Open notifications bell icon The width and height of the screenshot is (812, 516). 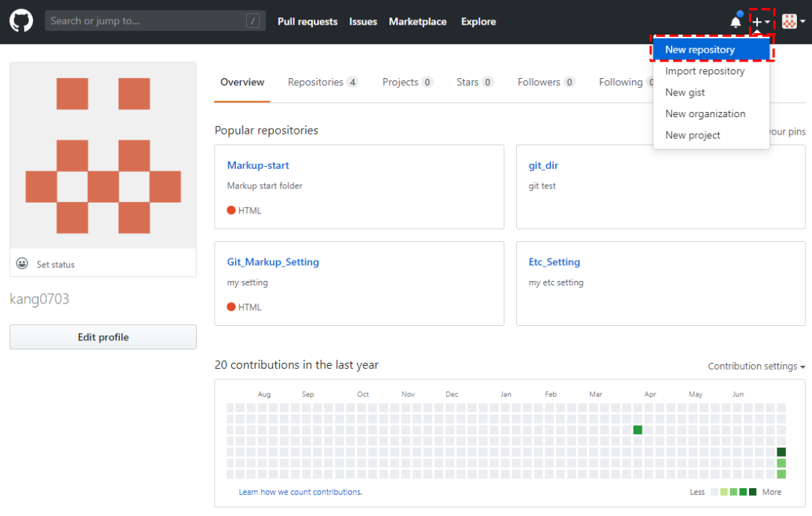tap(736, 21)
